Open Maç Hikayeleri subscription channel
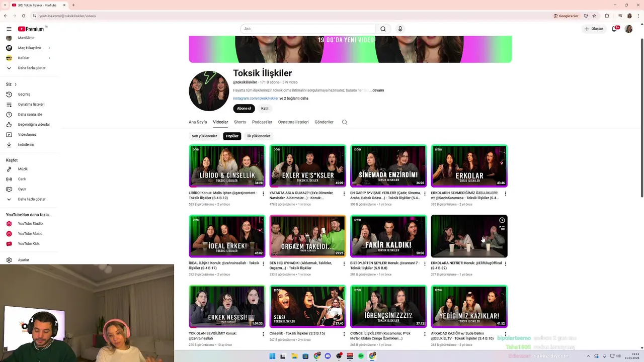 click(29, 48)
